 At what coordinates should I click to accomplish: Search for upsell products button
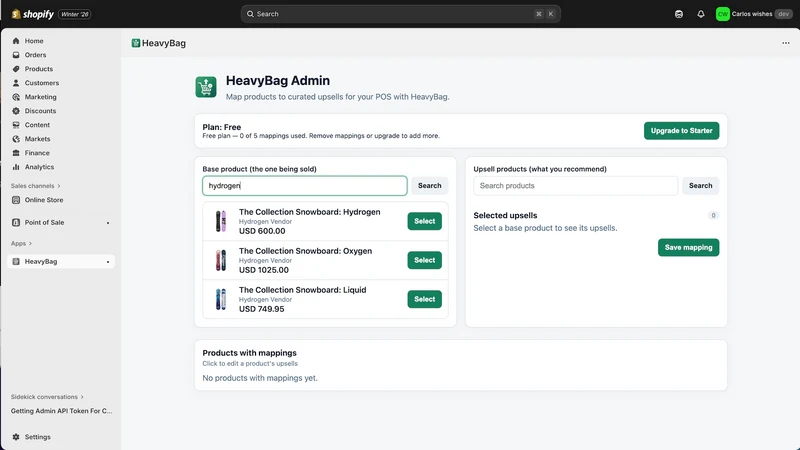[x=701, y=186]
